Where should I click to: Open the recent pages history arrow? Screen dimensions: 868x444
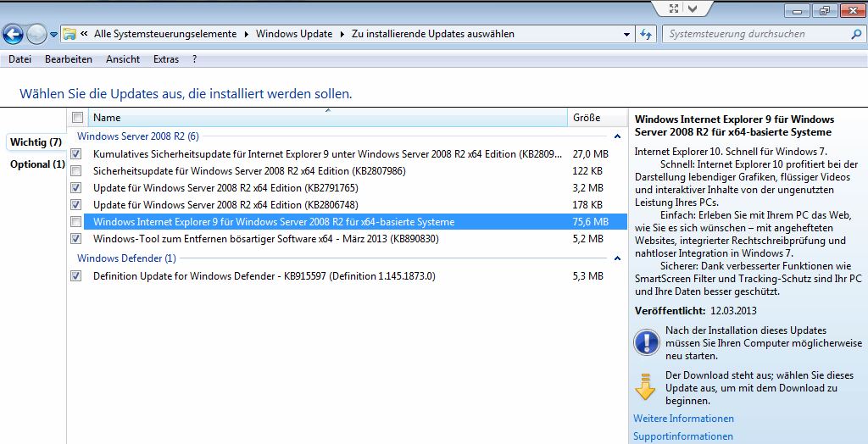point(54,35)
